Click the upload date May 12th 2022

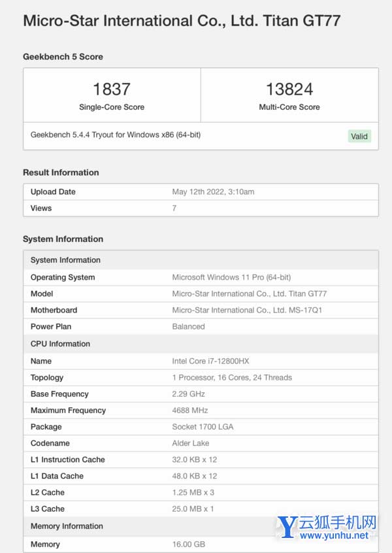click(213, 192)
